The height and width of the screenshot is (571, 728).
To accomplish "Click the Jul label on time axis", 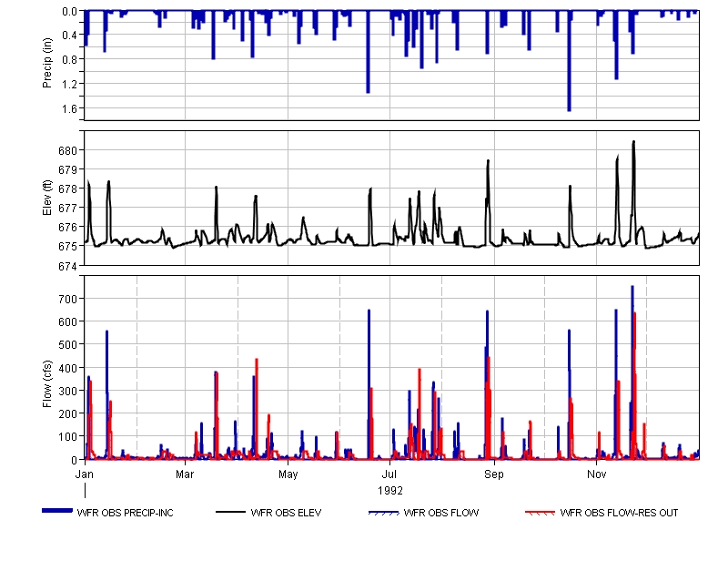I will click(389, 474).
